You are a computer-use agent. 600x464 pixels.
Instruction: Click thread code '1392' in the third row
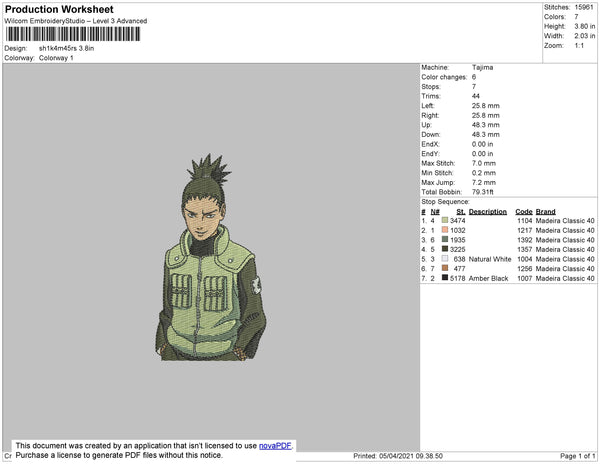pyautogui.click(x=525, y=240)
